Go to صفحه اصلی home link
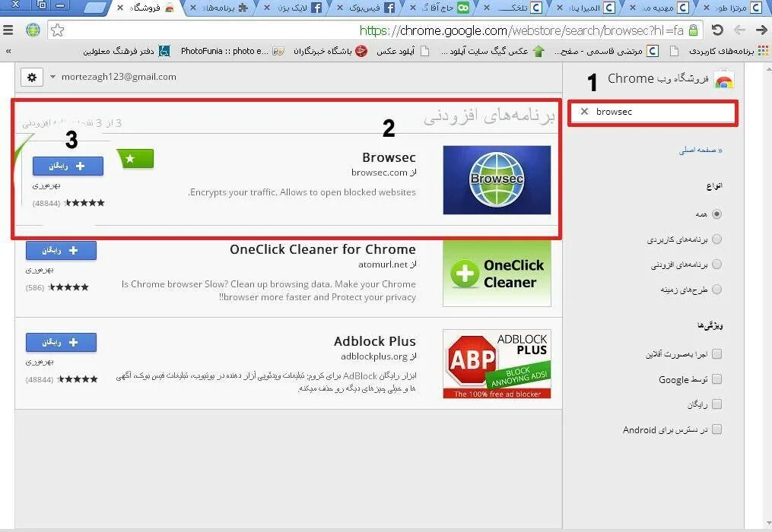 701,150
